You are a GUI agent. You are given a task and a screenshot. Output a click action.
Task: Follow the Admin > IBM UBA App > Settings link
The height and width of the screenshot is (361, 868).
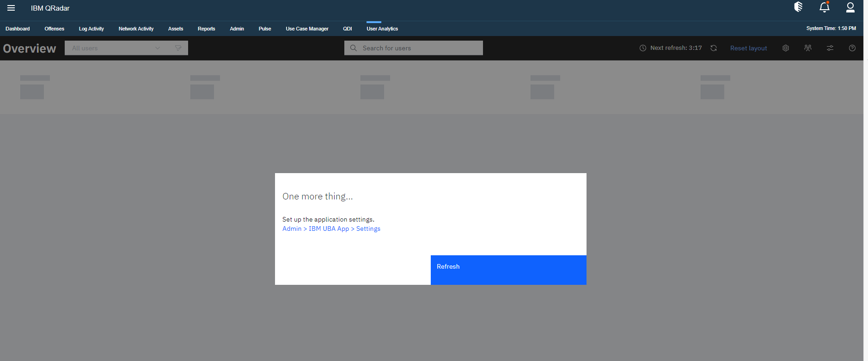pyautogui.click(x=331, y=229)
